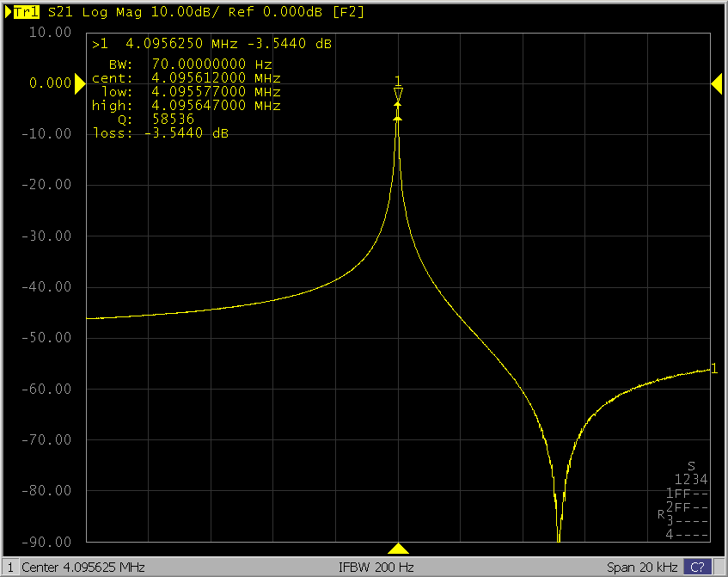Image resolution: width=728 pixels, height=577 pixels.
Task: Open the S21 measurement parameter selection
Action: pyautogui.click(x=60, y=13)
